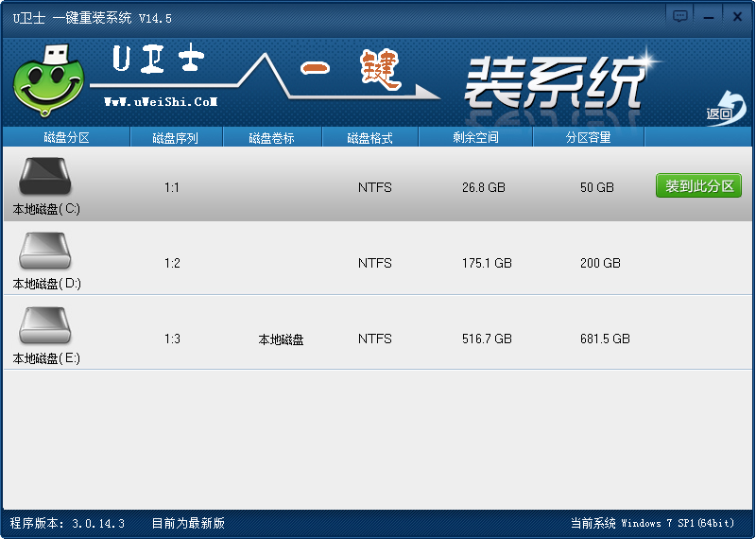
Task: Select the 本地磁盘(C:) drive icon
Action: [x=44, y=176]
